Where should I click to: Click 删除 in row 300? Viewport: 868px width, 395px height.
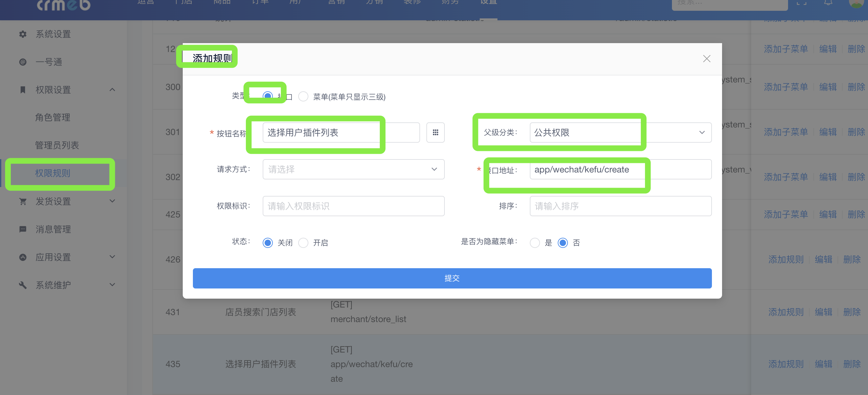pos(856,87)
